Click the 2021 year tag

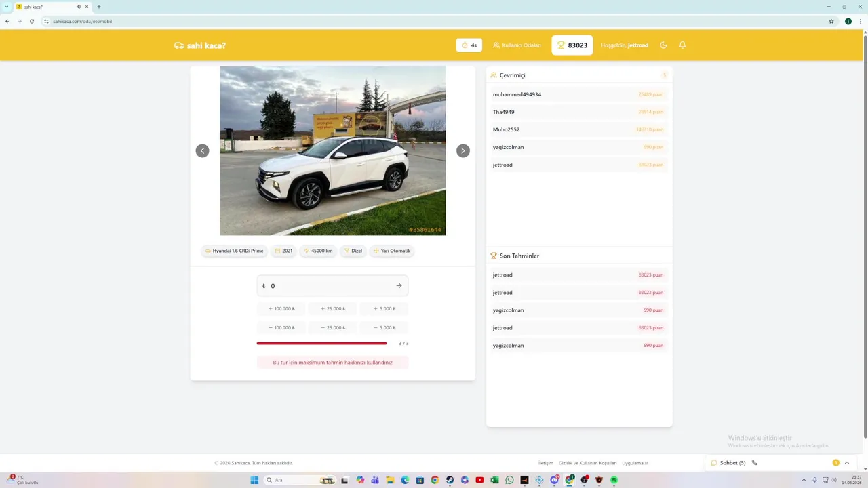(284, 251)
